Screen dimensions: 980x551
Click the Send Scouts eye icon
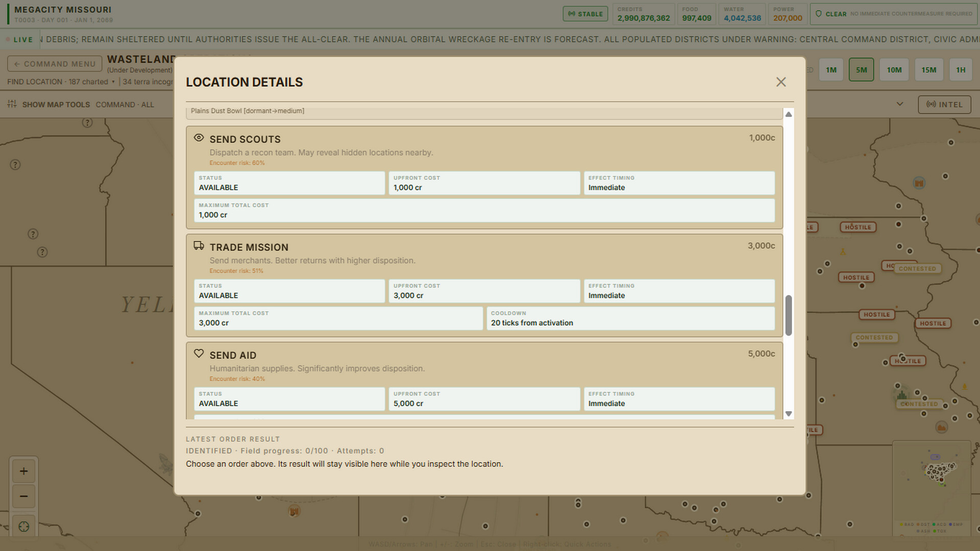pos(199,138)
